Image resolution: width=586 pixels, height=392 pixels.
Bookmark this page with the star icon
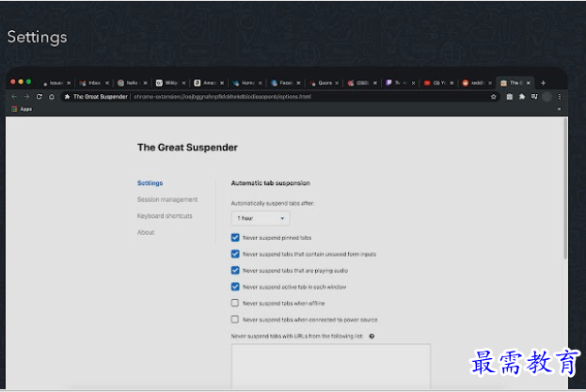pyautogui.click(x=493, y=97)
